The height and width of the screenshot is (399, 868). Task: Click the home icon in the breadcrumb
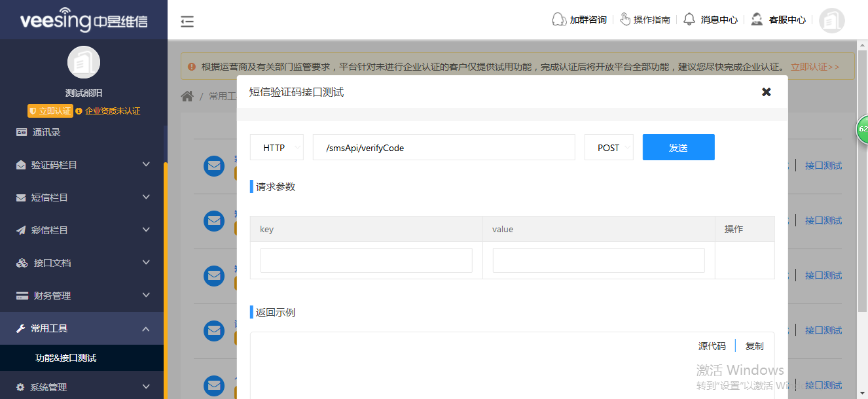click(187, 96)
